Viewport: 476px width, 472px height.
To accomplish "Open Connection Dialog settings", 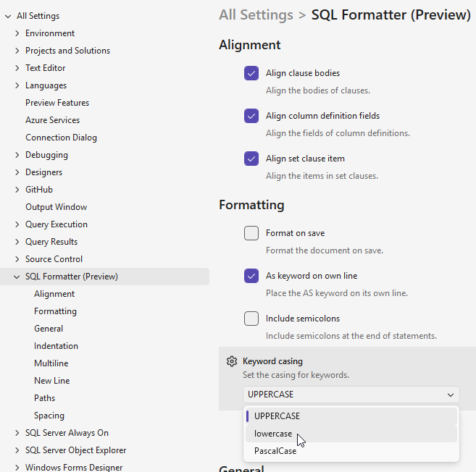I will pyautogui.click(x=61, y=138).
